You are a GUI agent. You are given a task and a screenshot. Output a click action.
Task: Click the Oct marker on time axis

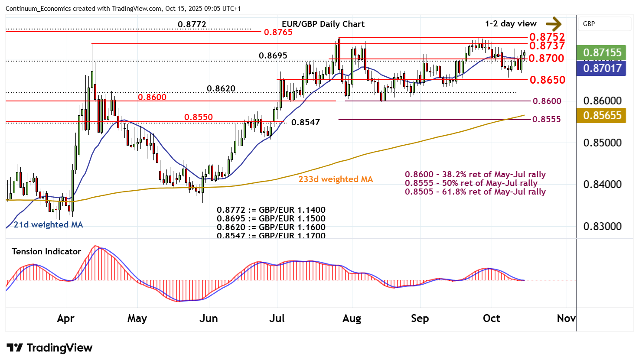click(491, 318)
